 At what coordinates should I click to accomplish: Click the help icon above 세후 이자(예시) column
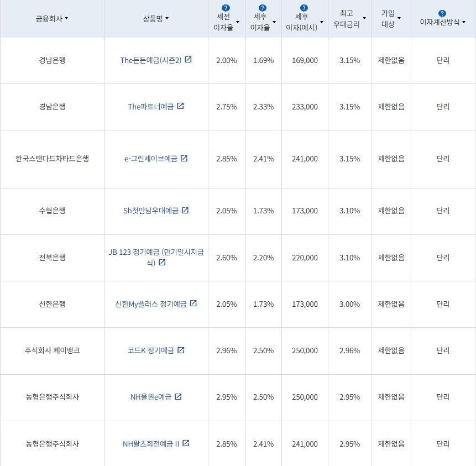coord(303,7)
